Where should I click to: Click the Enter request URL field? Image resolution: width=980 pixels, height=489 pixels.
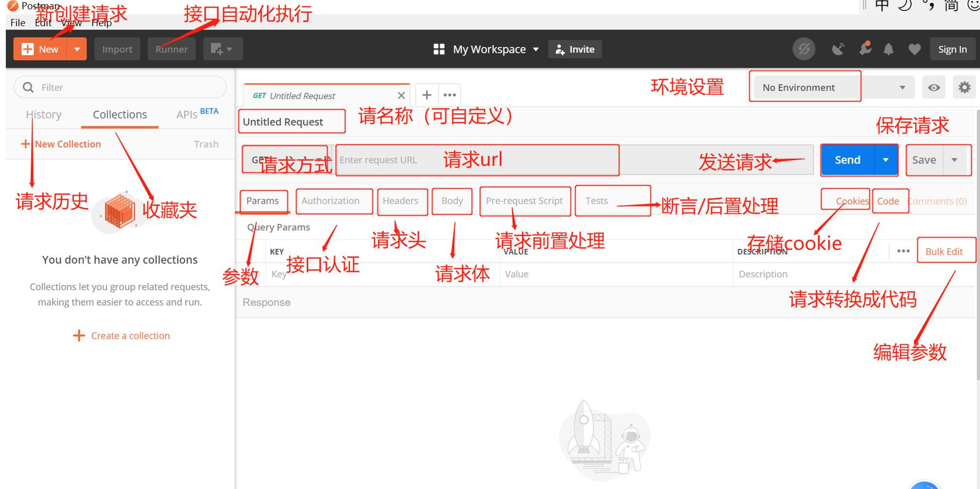[574, 160]
